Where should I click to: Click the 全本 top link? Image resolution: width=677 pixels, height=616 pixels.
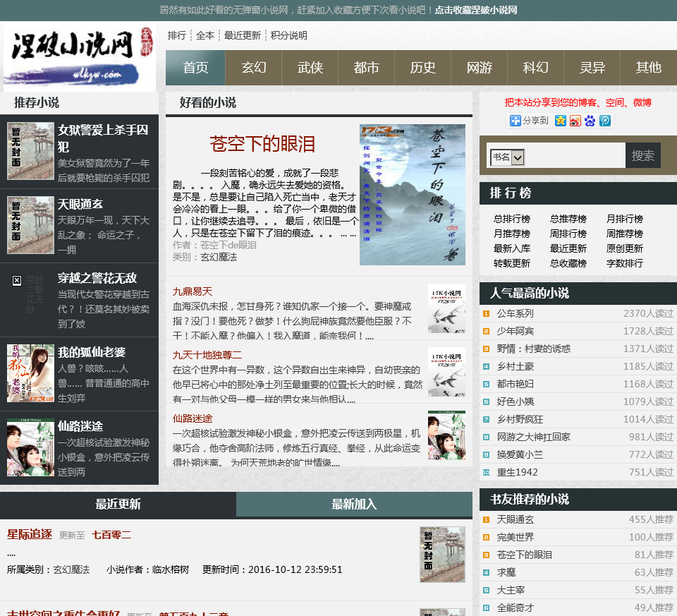click(x=205, y=35)
